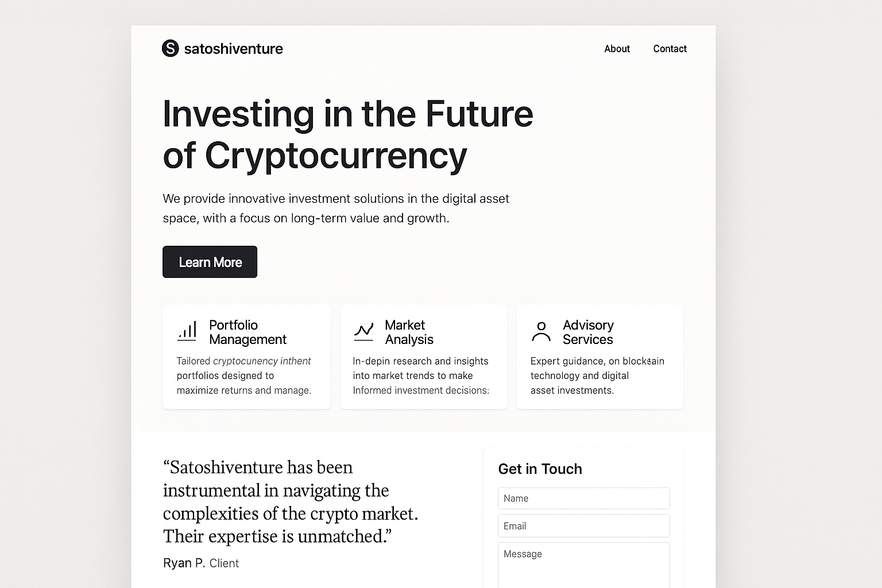Click the Ryan P. Client attribution text

pos(200,563)
